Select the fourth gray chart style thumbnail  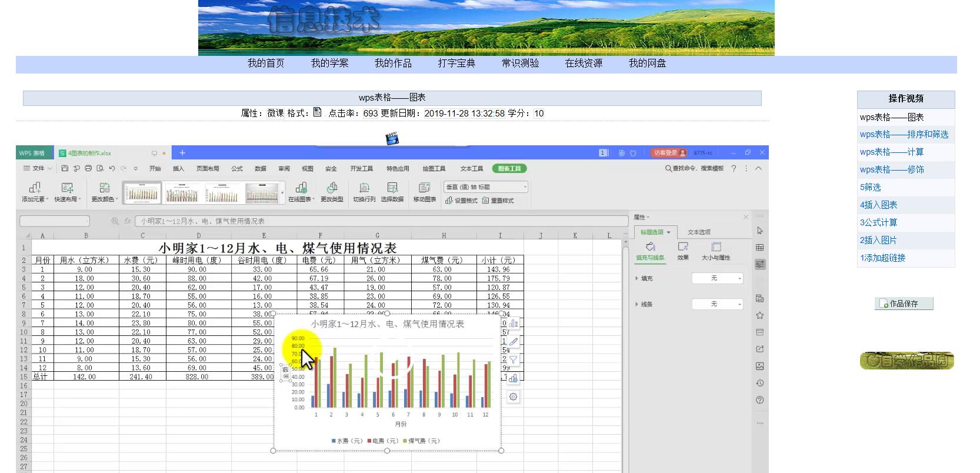[x=262, y=193]
